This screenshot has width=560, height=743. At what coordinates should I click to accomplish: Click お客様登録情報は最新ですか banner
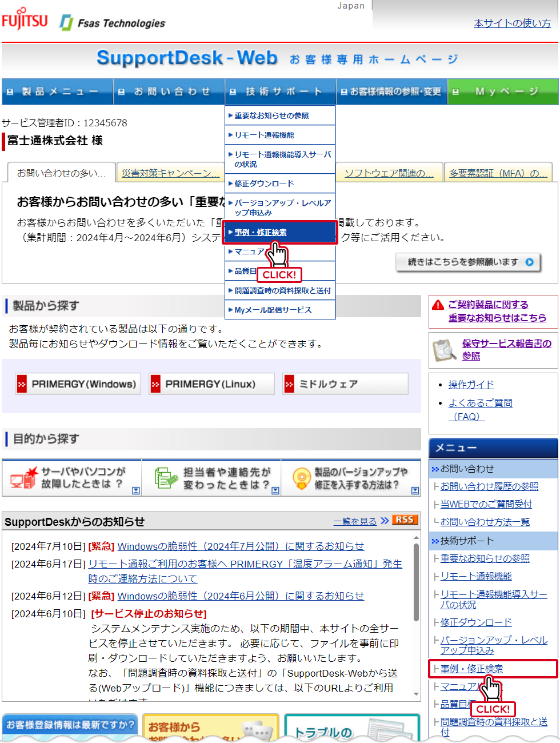click(x=70, y=728)
